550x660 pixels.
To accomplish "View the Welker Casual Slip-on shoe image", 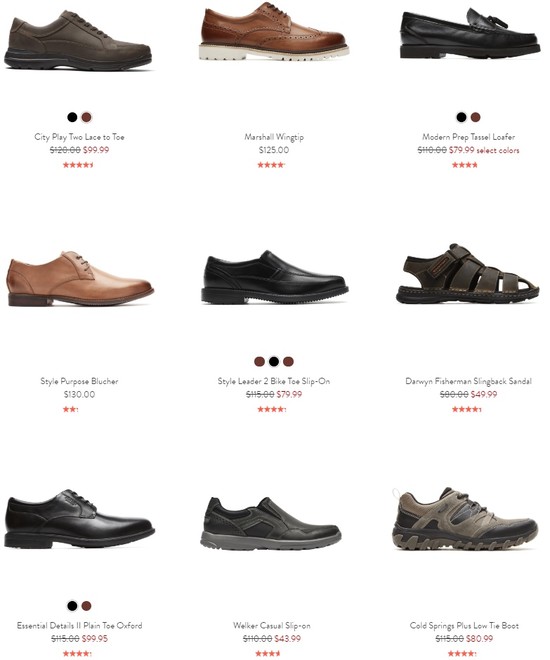I will tap(271, 523).
